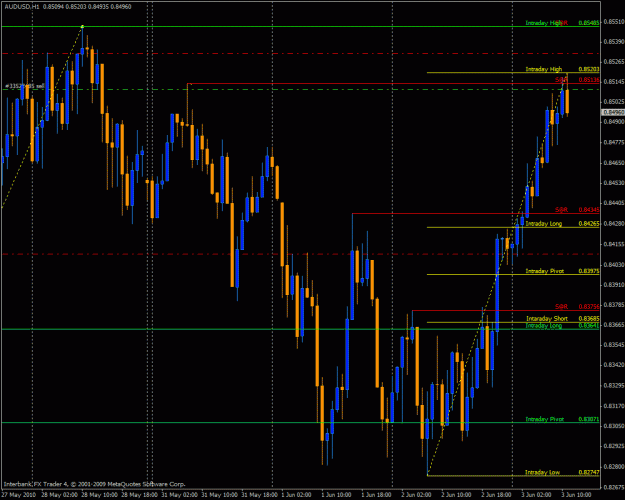Click 0.84650 on the price axis
Viewport: 625px width, 500px height.
coord(614,163)
